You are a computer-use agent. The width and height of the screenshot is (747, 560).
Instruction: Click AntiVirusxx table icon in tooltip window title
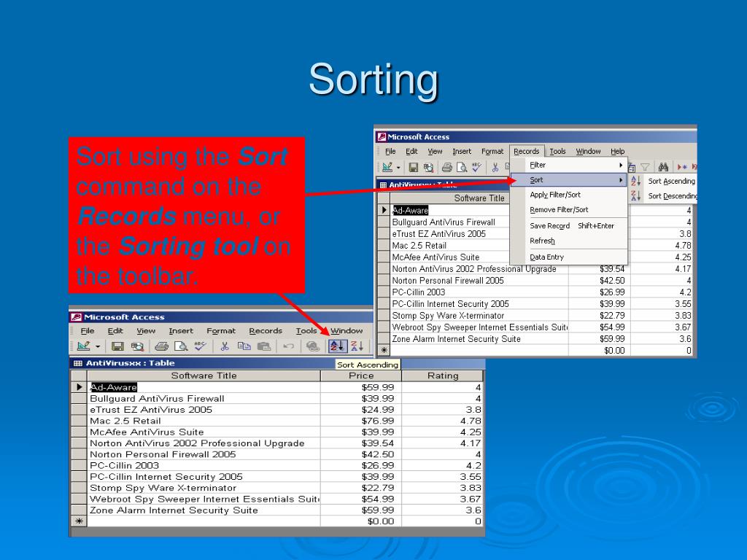coord(77,363)
